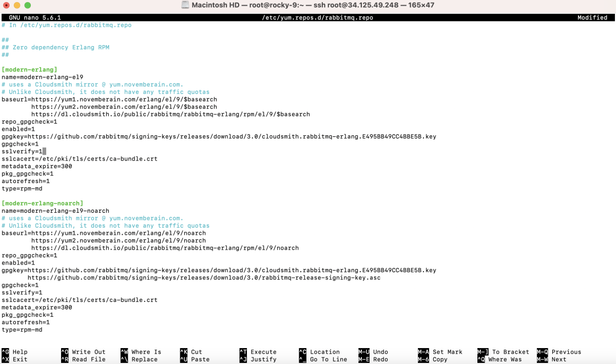Click the ^_ Go To Line shortcut

323,359
